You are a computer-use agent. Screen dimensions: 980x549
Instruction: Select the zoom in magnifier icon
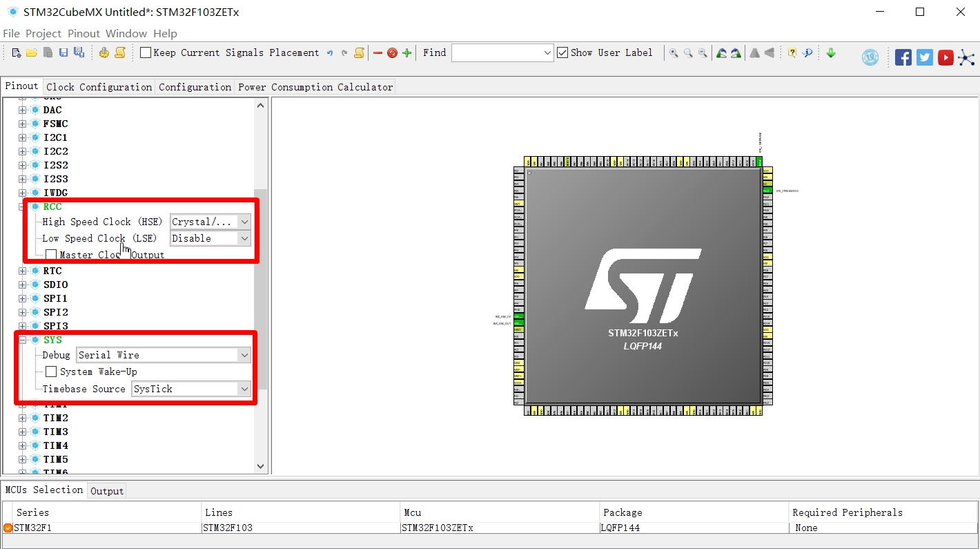click(674, 52)
